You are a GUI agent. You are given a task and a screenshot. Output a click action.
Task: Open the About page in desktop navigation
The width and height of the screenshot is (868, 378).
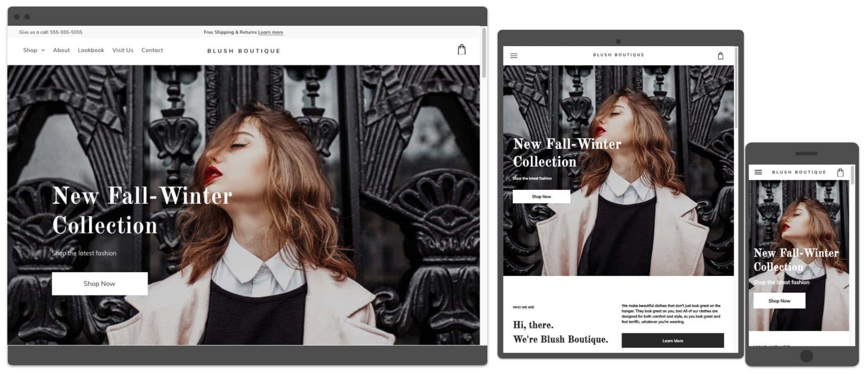click(61, 50)
